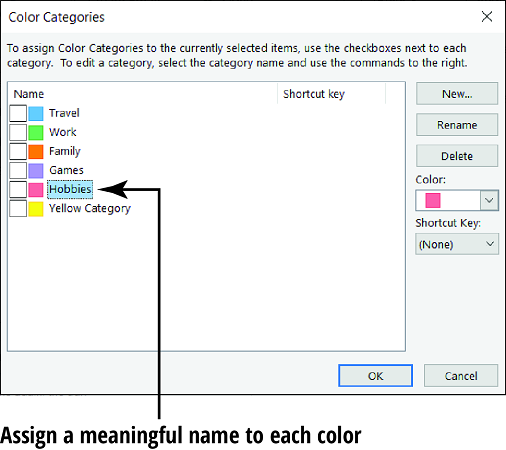Click the yellow category color square
The image size is (506, 450).
click(x=36, y=209)
